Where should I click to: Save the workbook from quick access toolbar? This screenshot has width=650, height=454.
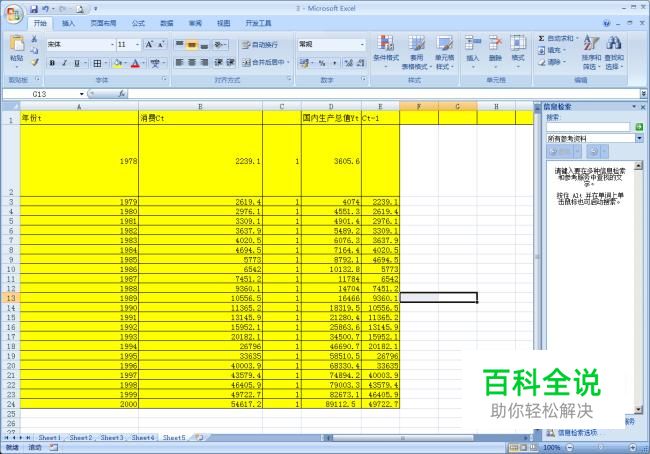point(34,9)
